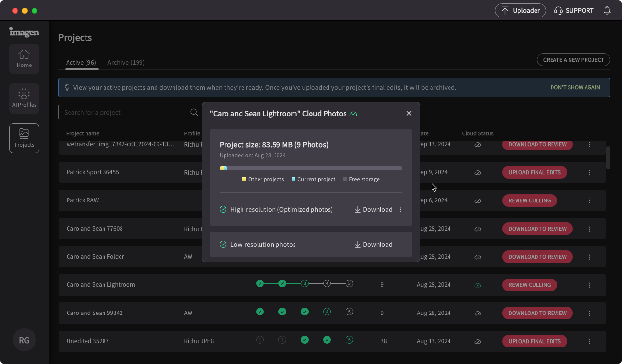
Task: Click the cloud synced icon in dialog title
Action: (353, 114)
